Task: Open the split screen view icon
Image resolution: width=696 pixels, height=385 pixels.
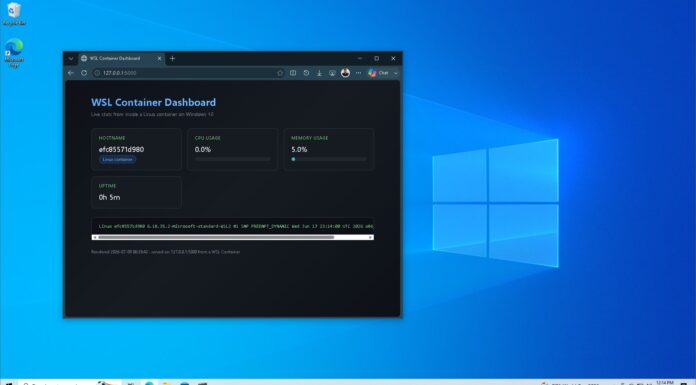Action: click(293, 73)
